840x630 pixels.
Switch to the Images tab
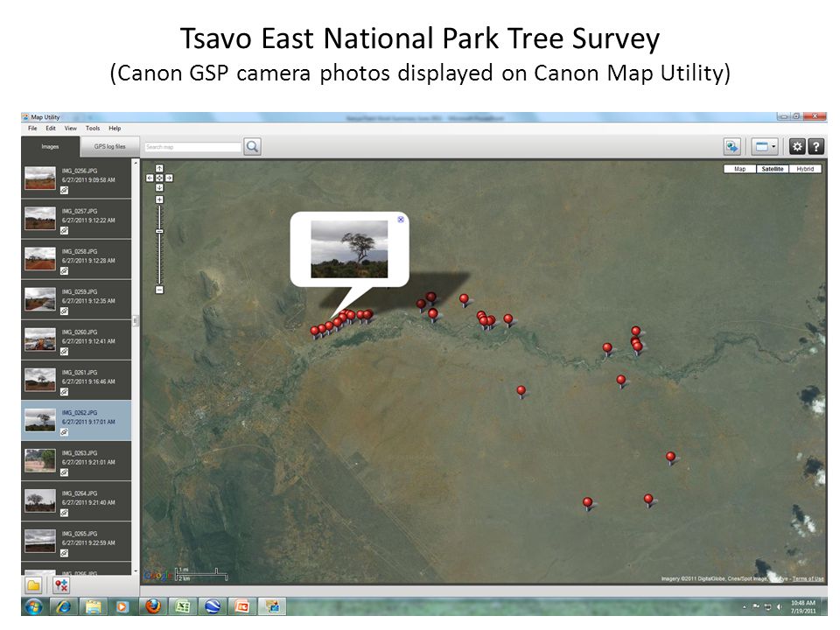click(51, 147)
